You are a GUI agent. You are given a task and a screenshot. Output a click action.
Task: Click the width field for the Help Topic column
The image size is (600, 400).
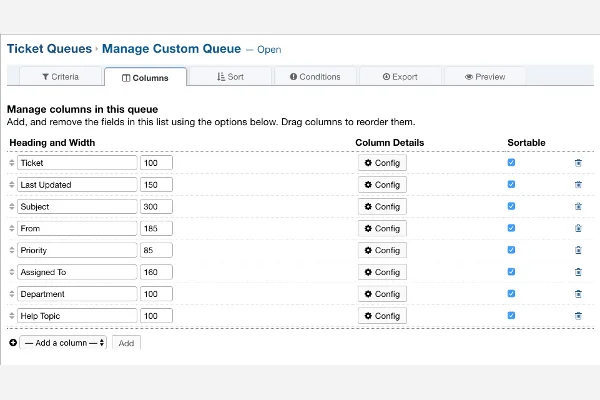tap(156, 315)
